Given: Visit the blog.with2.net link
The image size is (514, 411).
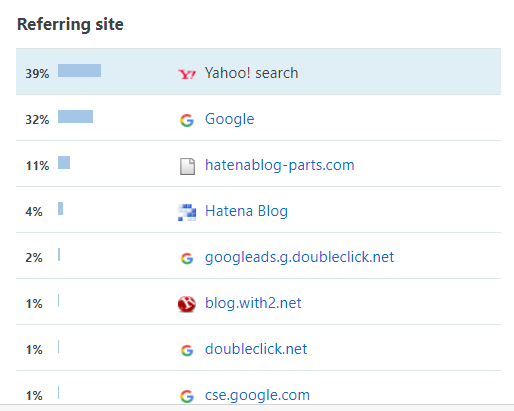Looking at the screenshot, I should click(x=253, y=303).
